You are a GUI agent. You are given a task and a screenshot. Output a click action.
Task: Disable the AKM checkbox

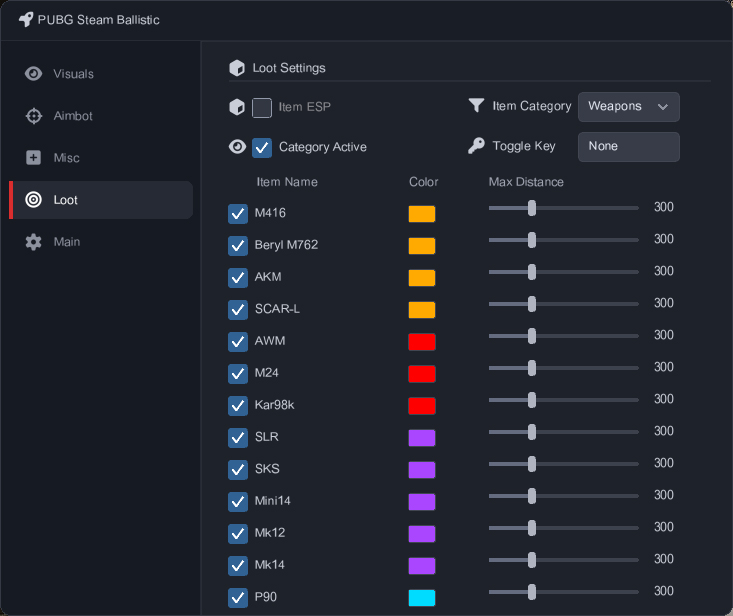pos(238,278)
